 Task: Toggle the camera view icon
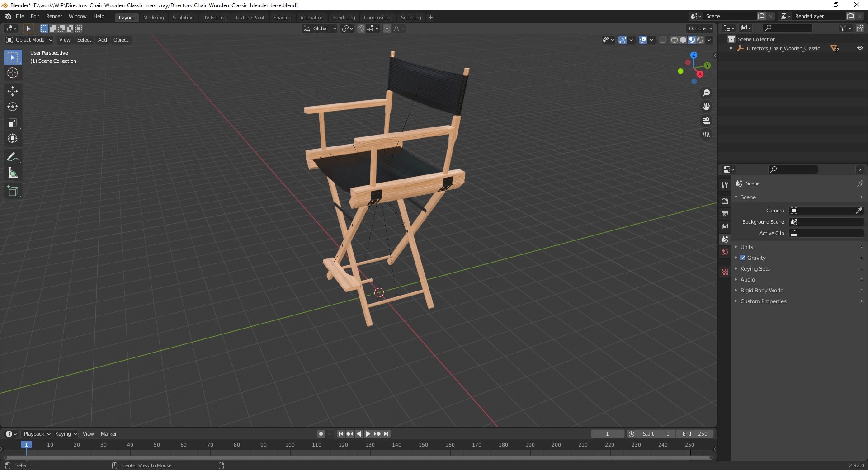coord(706,121)
